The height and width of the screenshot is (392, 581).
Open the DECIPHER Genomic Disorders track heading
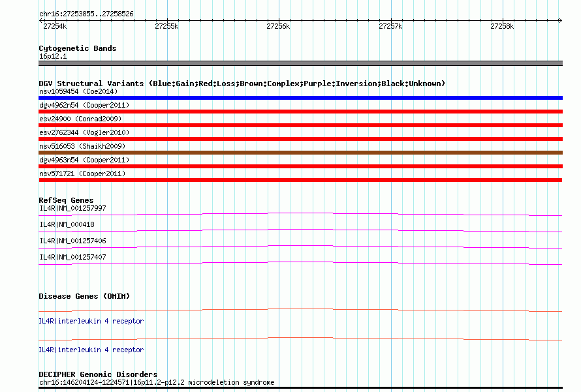click(98, 374)
